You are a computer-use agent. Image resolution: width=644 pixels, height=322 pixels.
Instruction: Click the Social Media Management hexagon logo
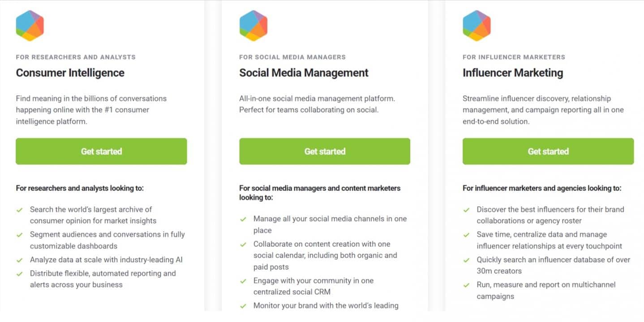tap(253, 25)
